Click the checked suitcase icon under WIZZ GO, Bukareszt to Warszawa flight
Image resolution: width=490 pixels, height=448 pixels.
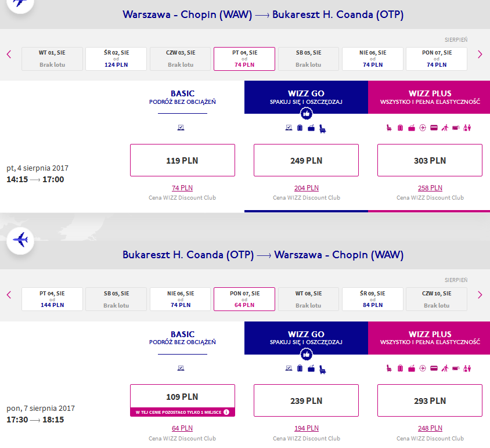coord(311,368)
